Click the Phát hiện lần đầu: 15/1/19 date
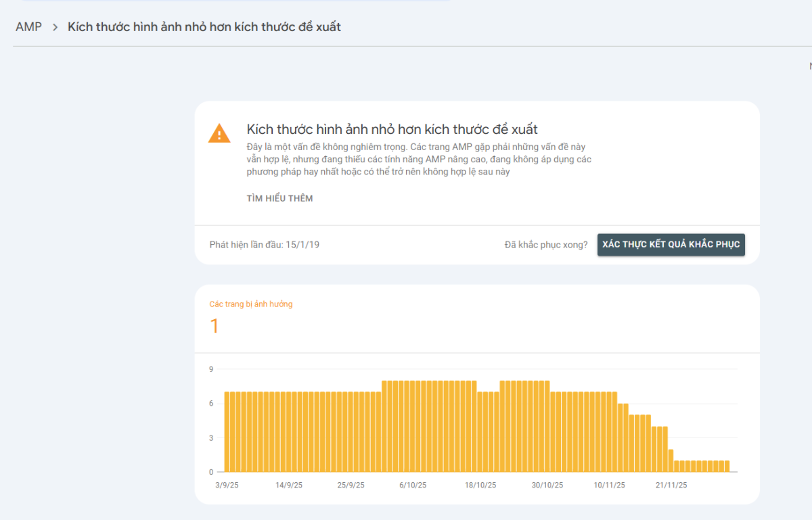 coord(264,244)
